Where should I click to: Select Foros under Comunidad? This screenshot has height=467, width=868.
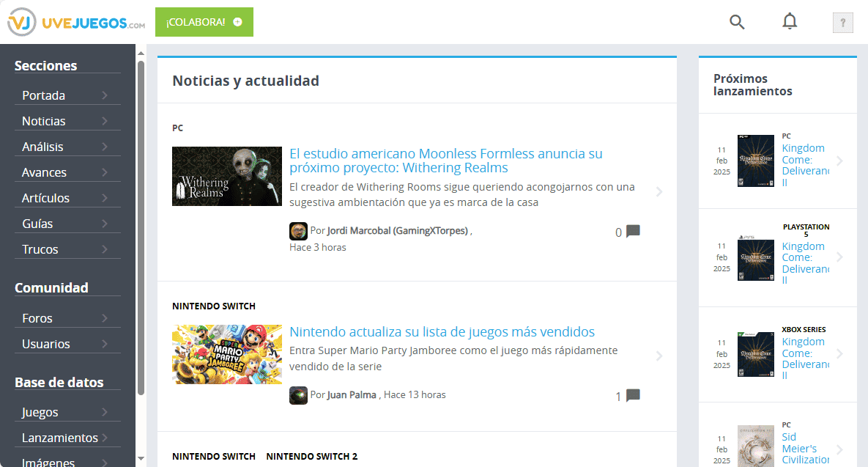[37, 318]
